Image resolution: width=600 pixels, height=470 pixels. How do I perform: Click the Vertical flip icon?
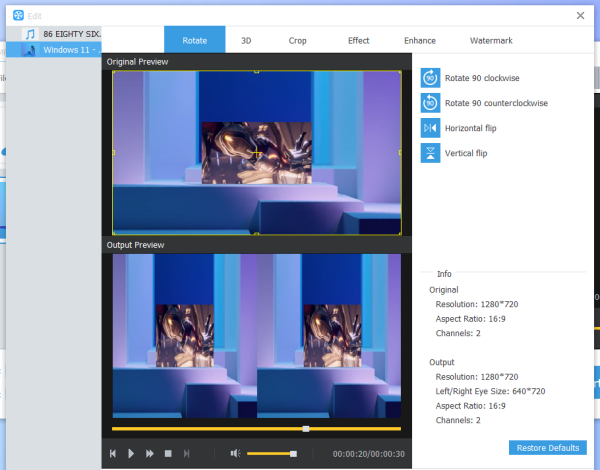click(x=430, y=153)
